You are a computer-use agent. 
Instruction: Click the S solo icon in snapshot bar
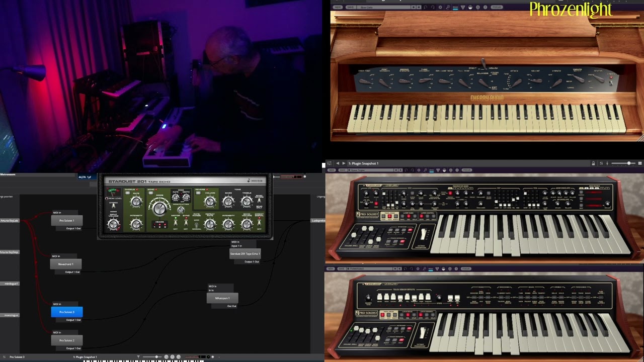pyautogui.click(x=601, y=163)
